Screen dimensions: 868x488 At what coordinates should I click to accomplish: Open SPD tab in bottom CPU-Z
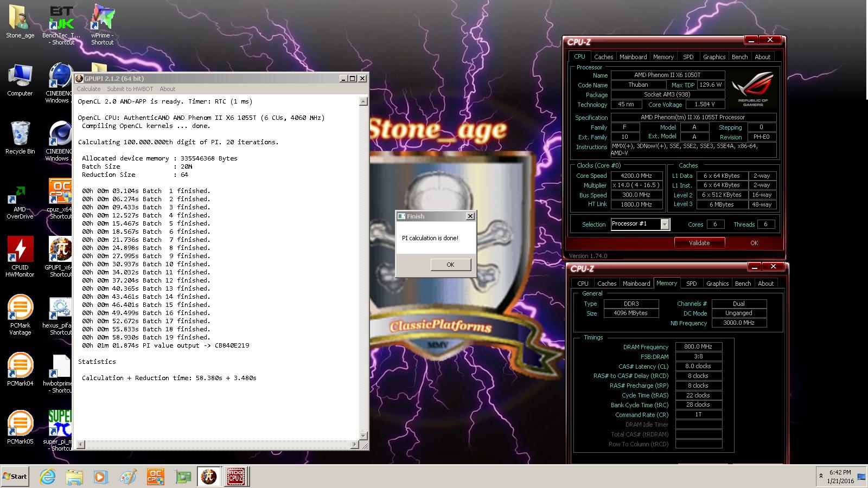[x=691, y=284]
